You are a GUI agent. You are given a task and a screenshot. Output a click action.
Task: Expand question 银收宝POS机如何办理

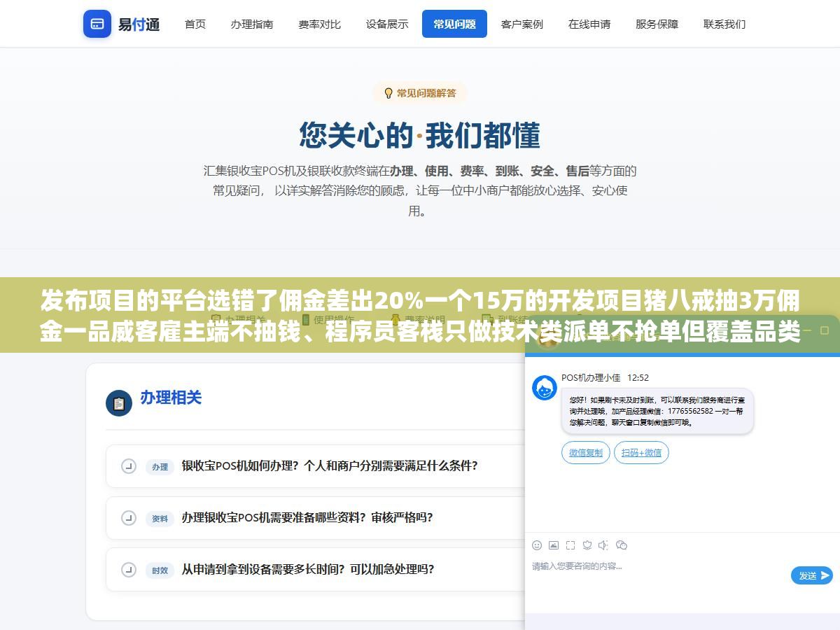click(x=315, y=465)
